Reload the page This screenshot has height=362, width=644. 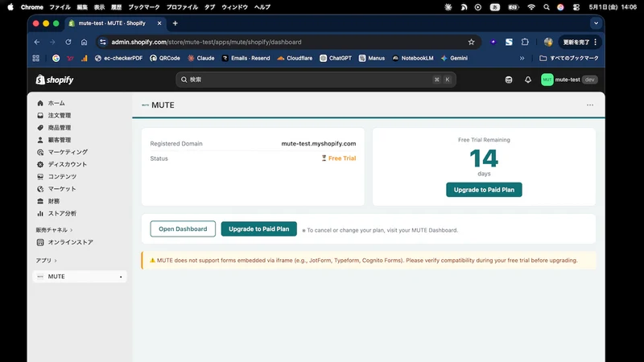coord(68,42)
